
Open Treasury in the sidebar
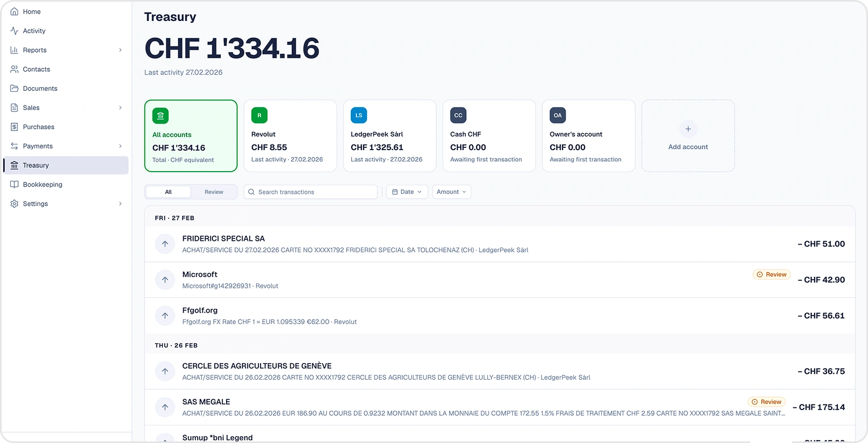66,165
